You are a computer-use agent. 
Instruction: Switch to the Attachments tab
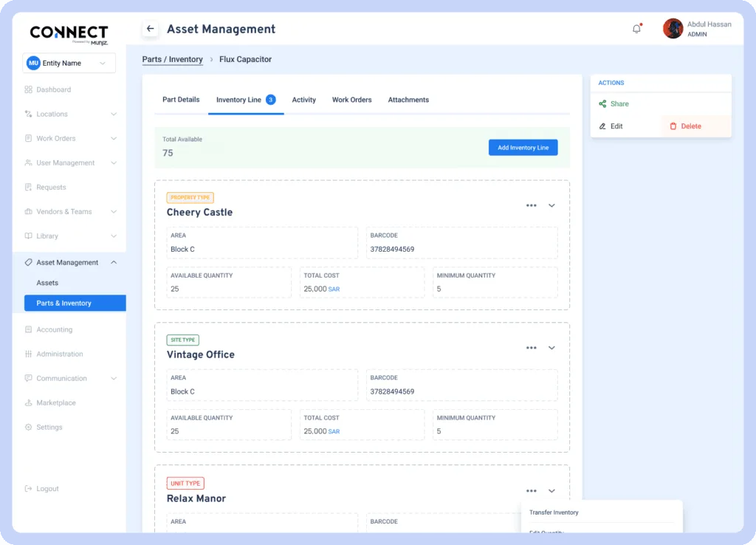pos(408,100)
